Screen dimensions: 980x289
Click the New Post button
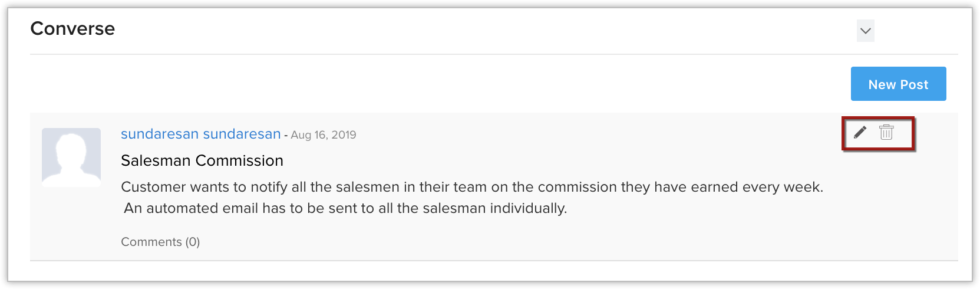[898, 84]
